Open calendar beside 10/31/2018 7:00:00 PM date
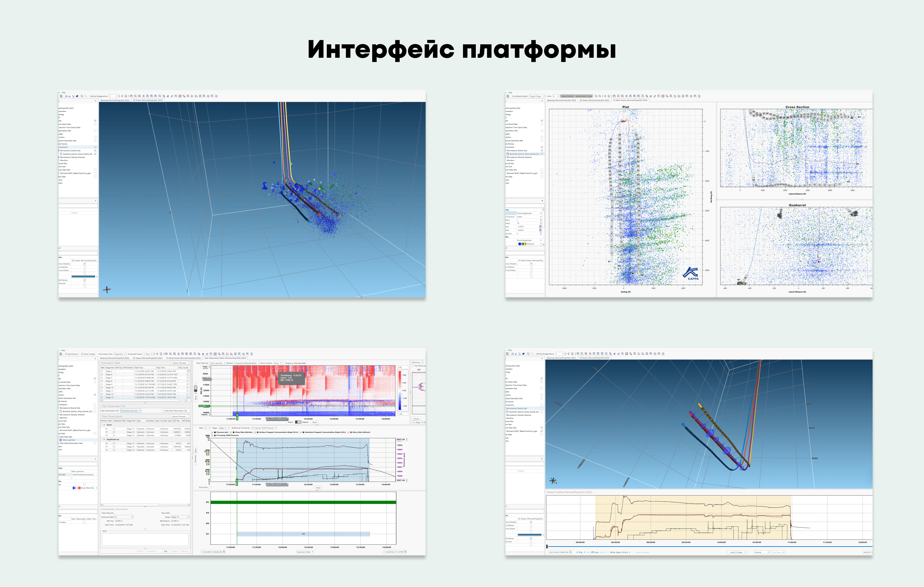 571,552
